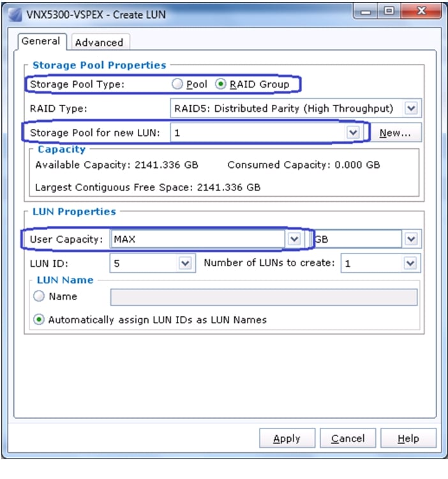448x479 pixels.
Task: Click the Storage Pool Properties heading
Action: (100, 65)
